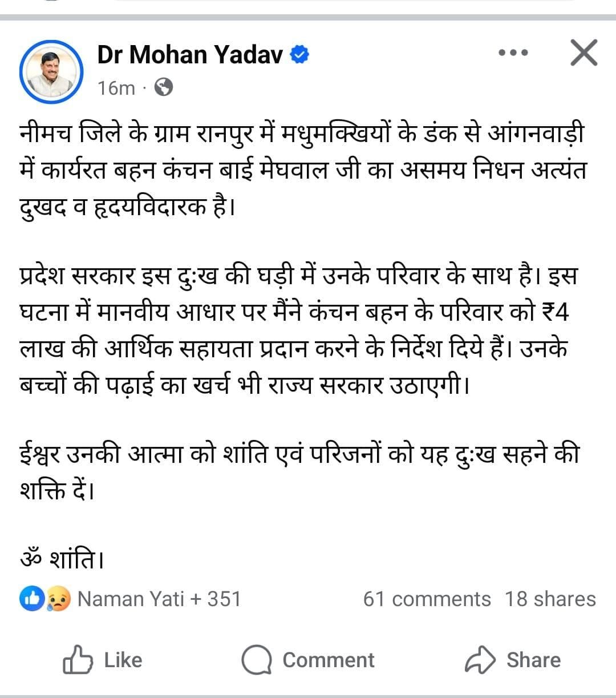The width and height of the screenshot is (616, 698).
Task: Open the Dr Mohan Yadav profile name
Action: pyautogui.click(x=189, y=55)
